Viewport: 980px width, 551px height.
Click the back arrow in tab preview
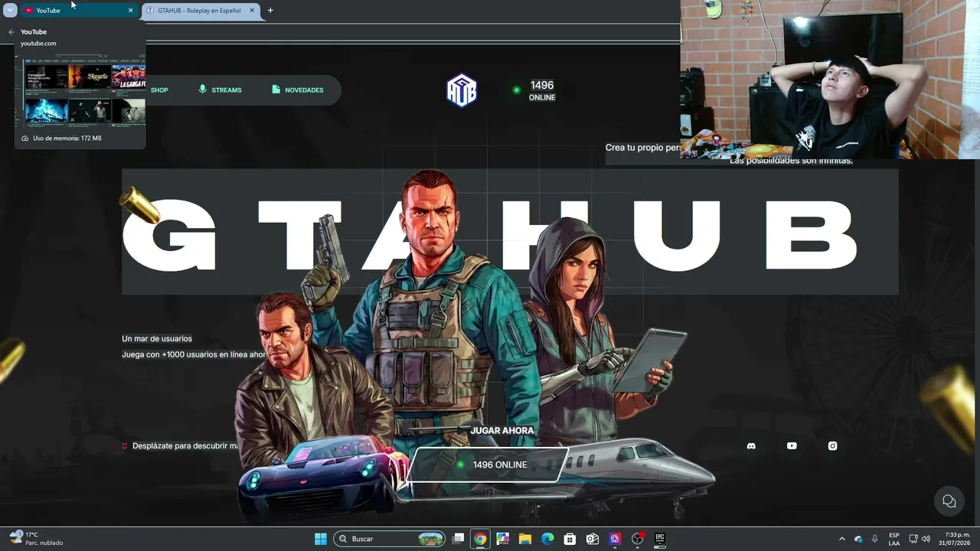tap(11, 32)
